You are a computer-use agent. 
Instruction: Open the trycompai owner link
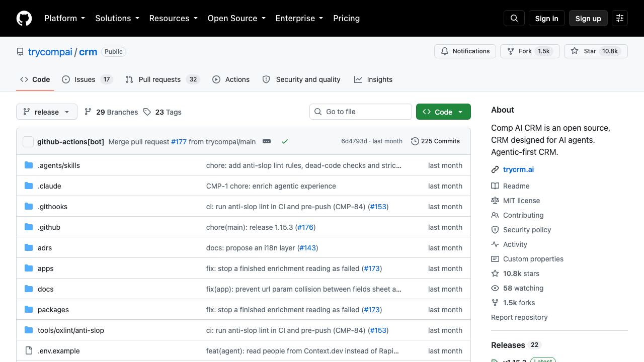pos(50,52)
